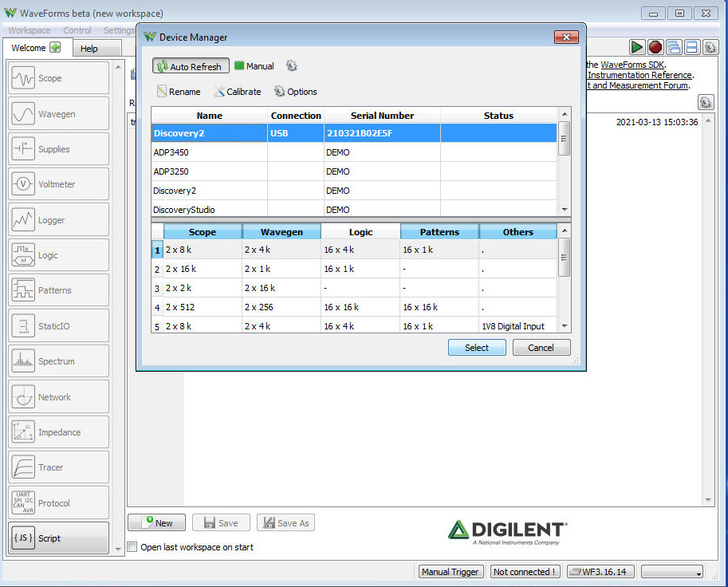Open the Workspace menu
Screen dimensions: 728x587
pyautogui.click(x=30, y=30)
